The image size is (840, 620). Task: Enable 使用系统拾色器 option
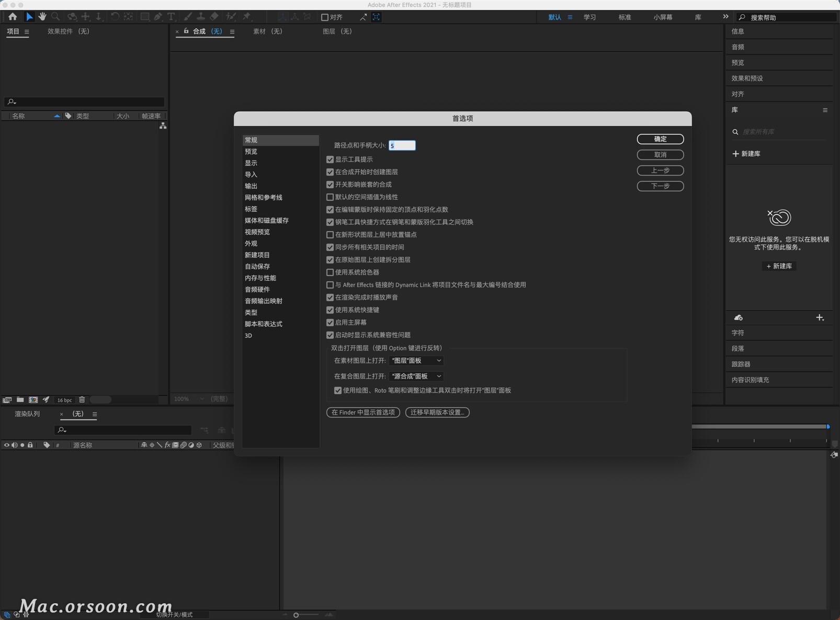pos(330,272)
